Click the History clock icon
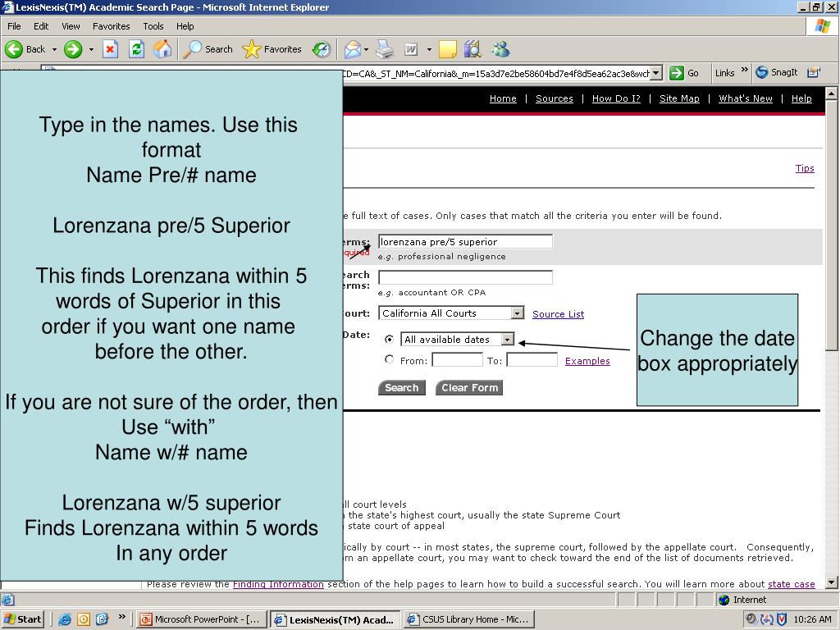The width and height of the screenshot is (840, 630). [x=322, y=49]
